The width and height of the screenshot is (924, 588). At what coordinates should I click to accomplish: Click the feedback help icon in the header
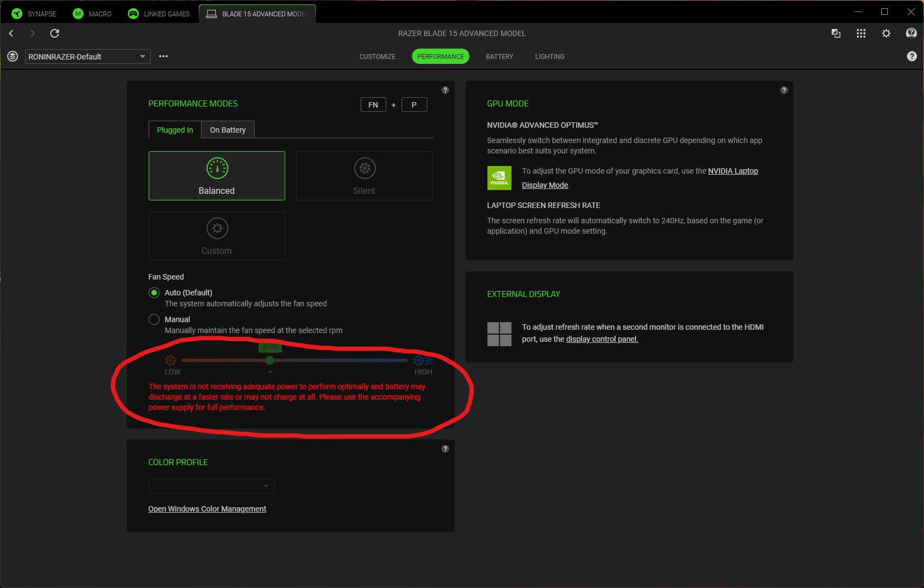[x=911, y=33]
